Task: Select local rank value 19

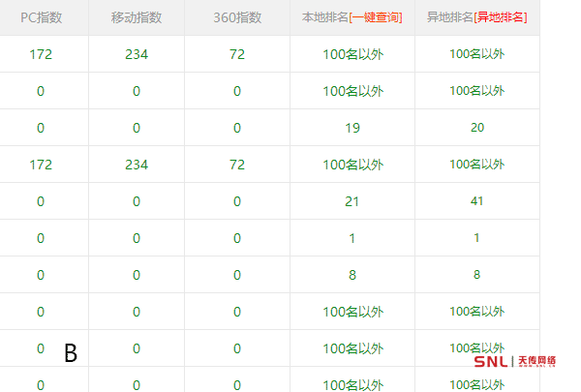Action: [x=352, y=128]
